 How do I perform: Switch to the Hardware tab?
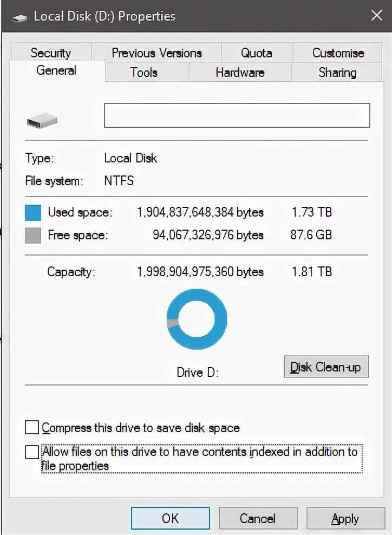click(240, 72)
